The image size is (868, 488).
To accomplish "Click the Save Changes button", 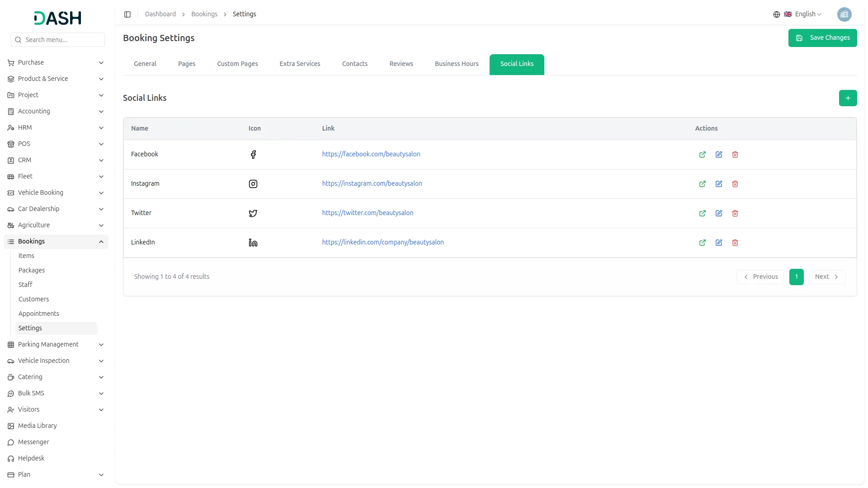I will point(822,38).
